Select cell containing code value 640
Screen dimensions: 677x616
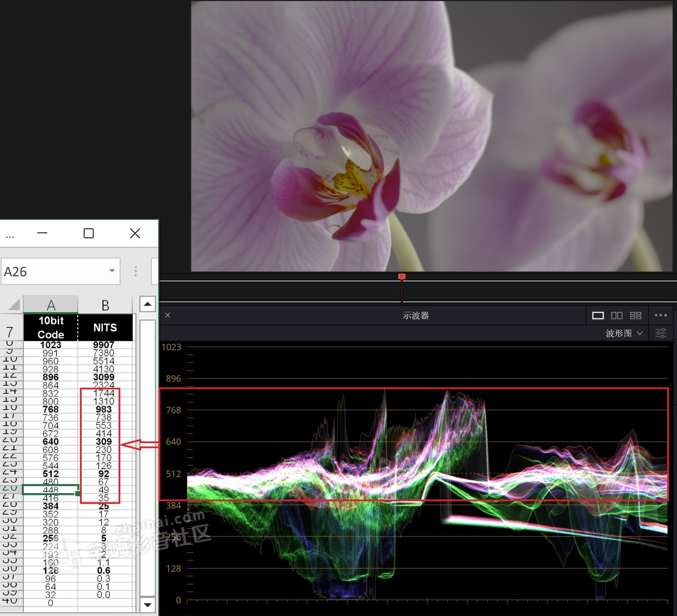click(51, 442)
